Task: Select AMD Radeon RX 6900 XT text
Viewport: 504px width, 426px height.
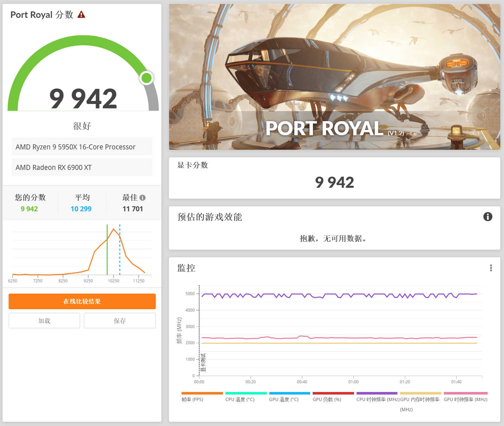Action: [x=53, y=167]
